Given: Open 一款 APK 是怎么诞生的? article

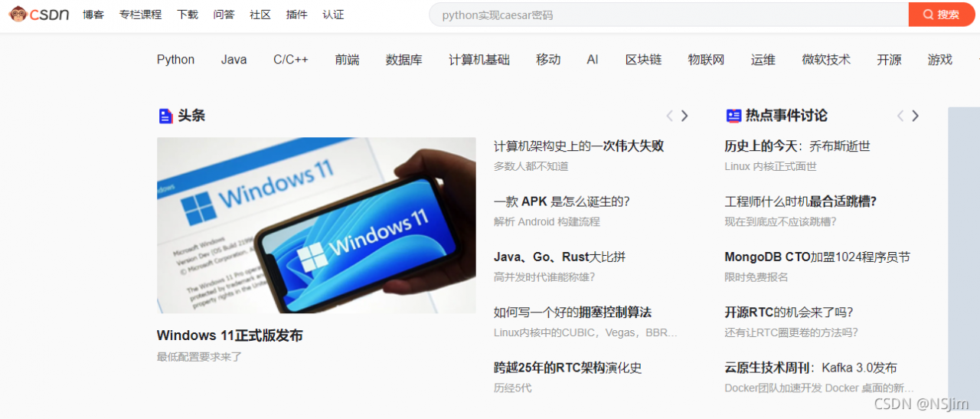Looking at the screenshot, I should 562,201.
